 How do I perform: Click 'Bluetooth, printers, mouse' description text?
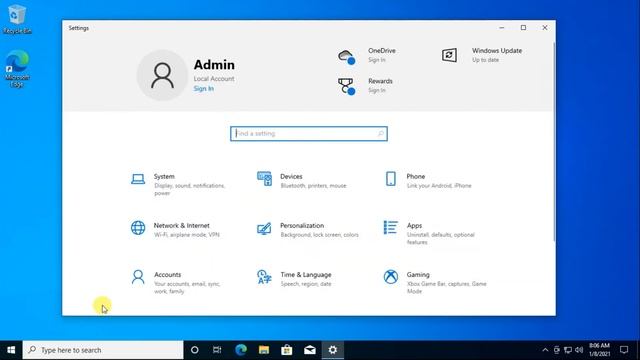pyautogui.click(x=313, y=186)
